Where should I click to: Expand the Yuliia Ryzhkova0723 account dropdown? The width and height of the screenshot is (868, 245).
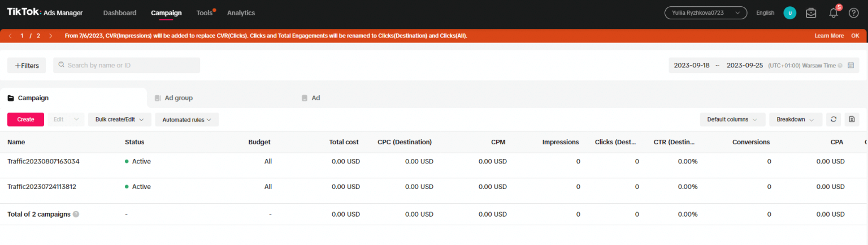705,13
